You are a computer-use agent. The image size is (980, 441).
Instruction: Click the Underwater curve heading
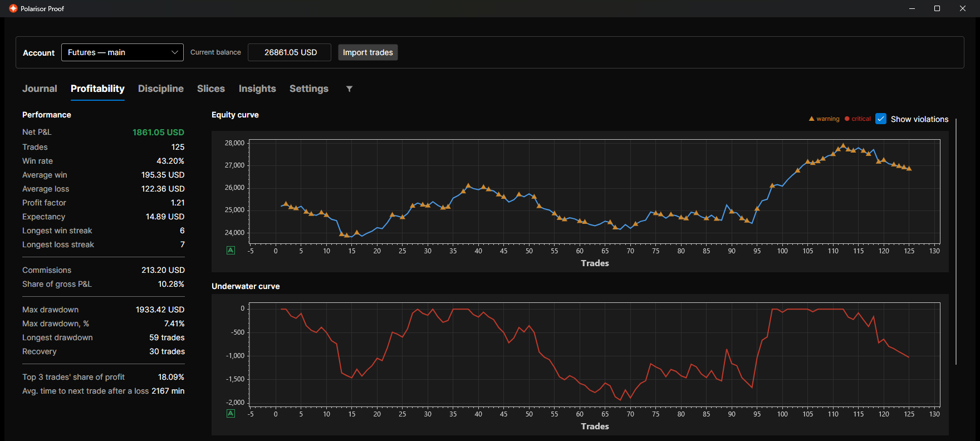pyautogui.click(x=246, y=286)
